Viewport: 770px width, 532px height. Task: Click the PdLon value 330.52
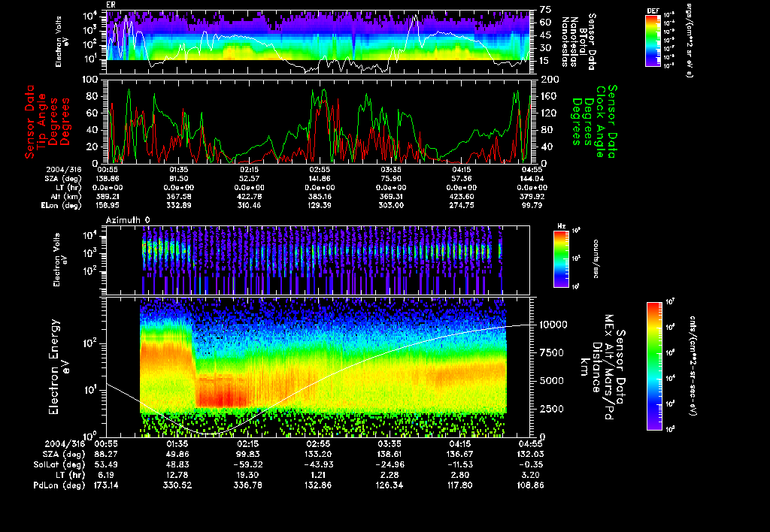[176, 485]
